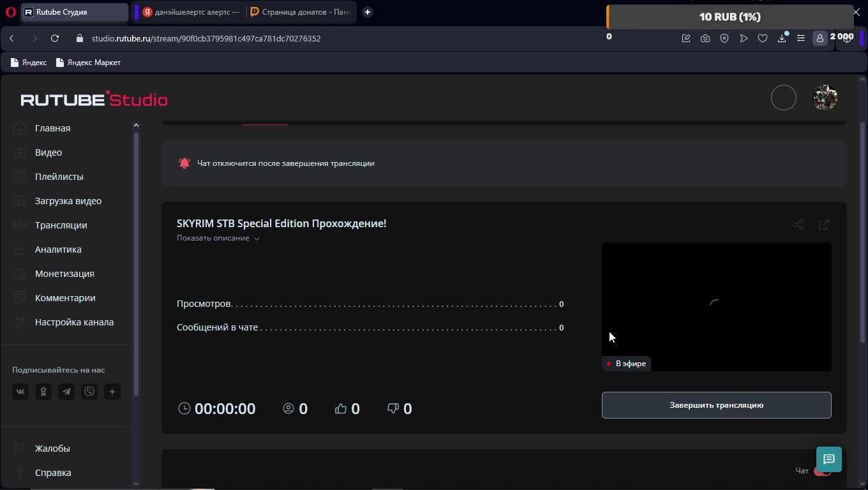Click the pinboard edit icon in toolbar
This screenshot has width=868, height=490.
click(686, 38)
